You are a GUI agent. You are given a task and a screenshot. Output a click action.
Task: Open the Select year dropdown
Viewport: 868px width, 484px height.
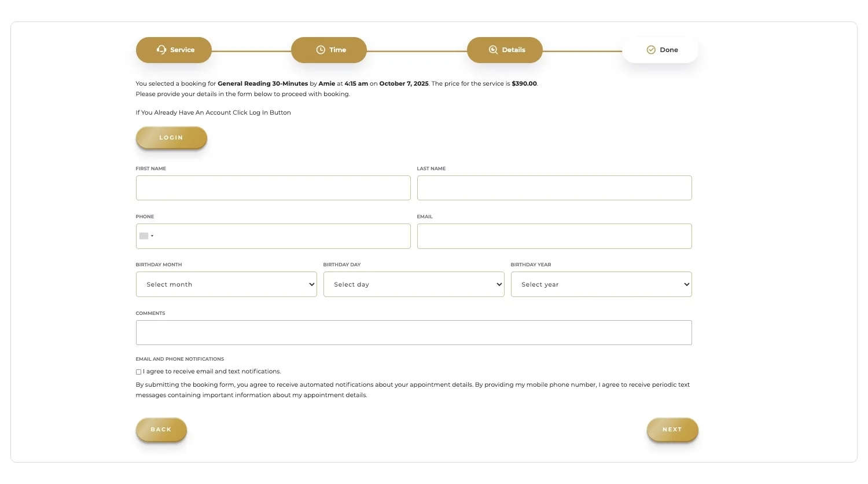tap(601, 284)
